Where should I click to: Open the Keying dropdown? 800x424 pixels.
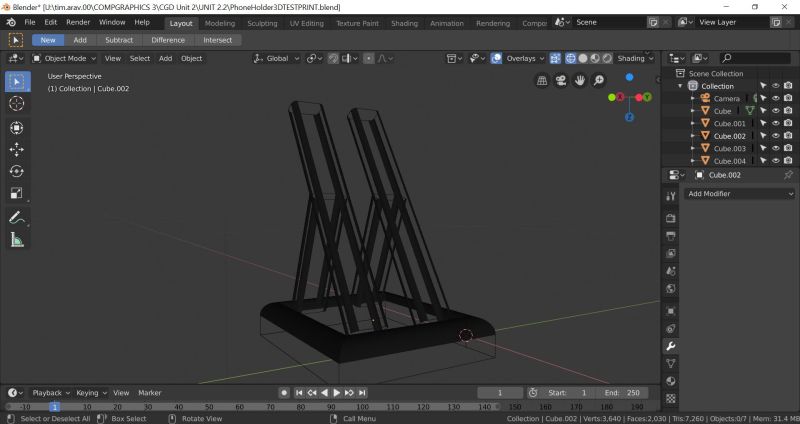91,393
